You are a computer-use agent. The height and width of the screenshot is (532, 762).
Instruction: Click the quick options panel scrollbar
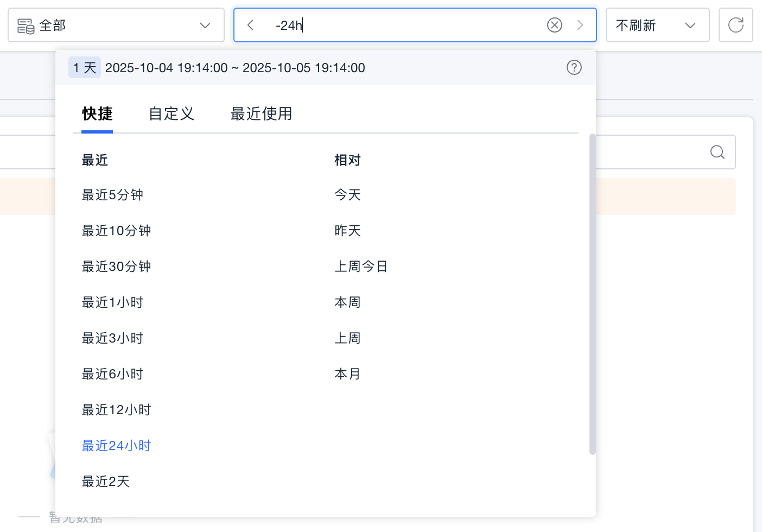click(x=592, y=293)
